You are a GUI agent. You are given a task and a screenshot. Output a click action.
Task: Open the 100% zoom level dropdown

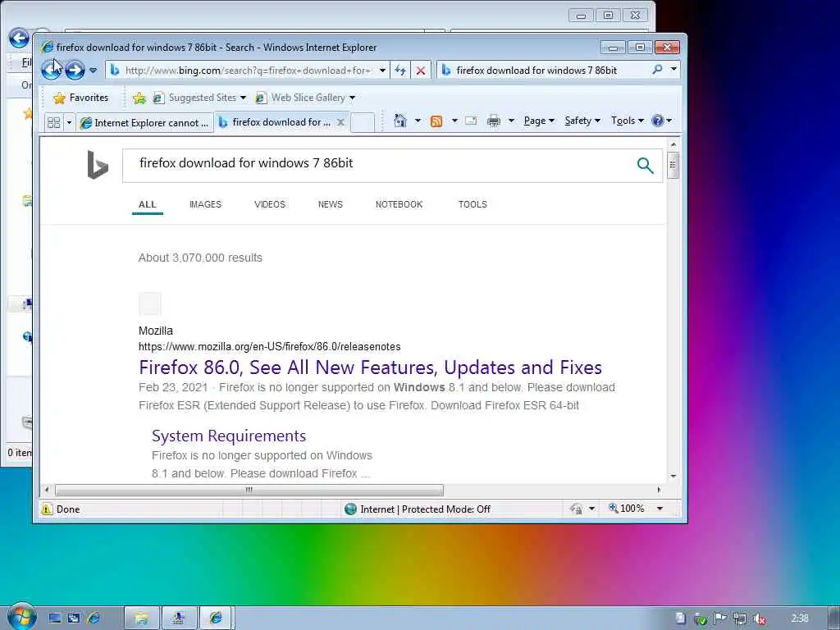point(660,509)
